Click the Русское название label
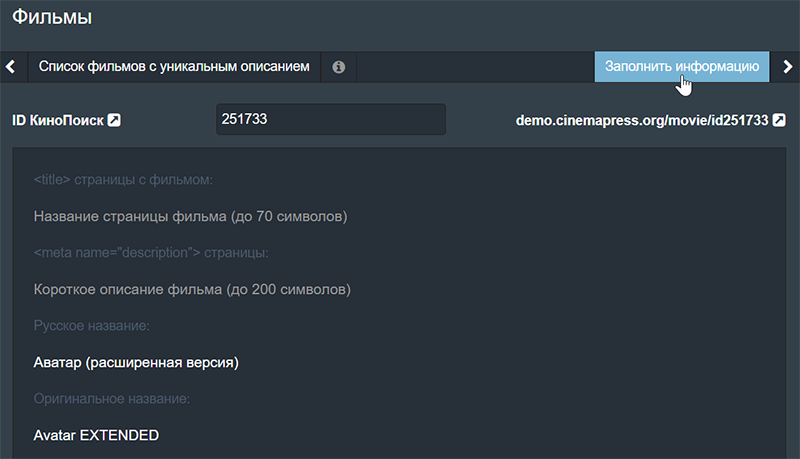800x459 pixels. click(91, 326)
